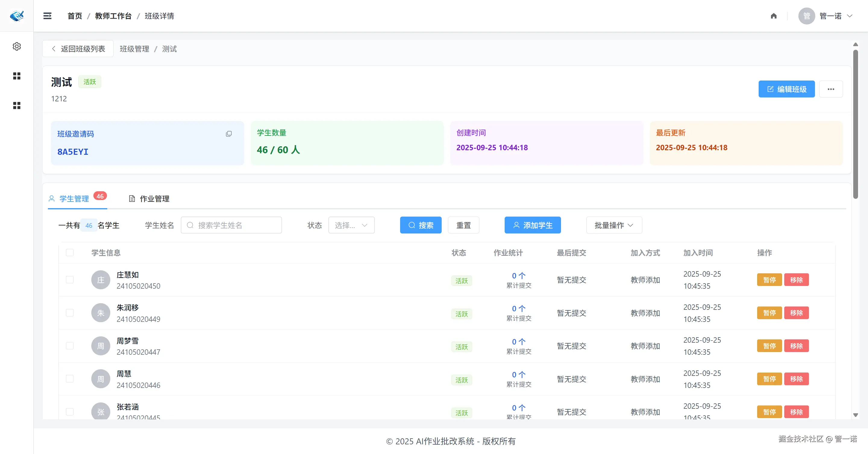Click the home icon in the header
Viewport: 868px width, 454px height.
click(774, 16)
